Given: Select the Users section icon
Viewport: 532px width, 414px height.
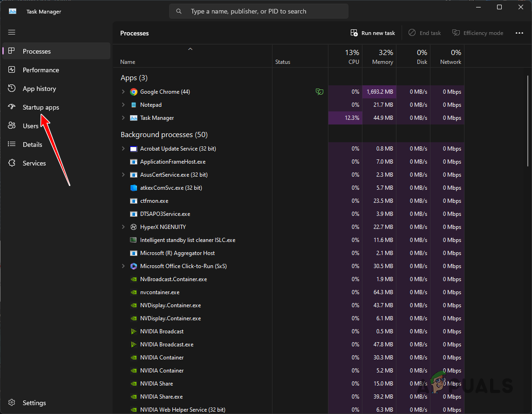Looking at the screenshot, I should (11, 126).
